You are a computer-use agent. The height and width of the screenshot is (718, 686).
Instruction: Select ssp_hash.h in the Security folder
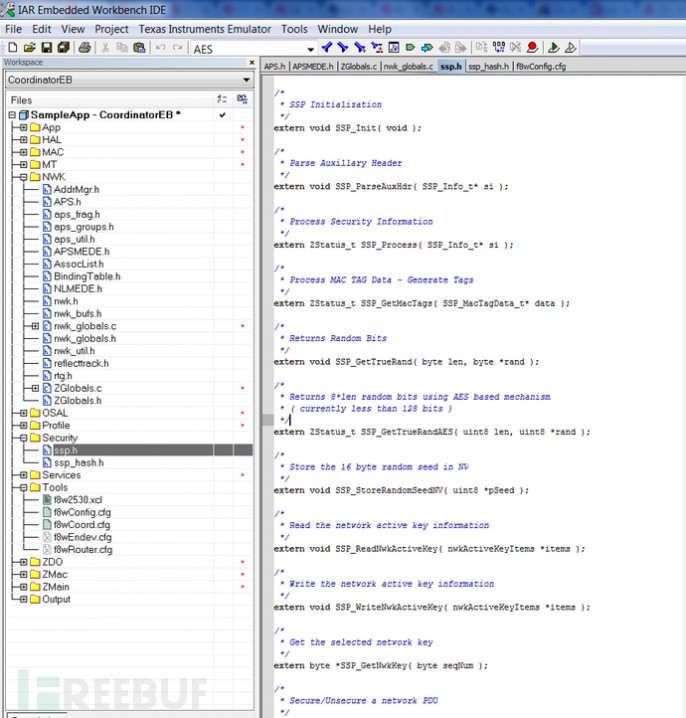coord(78,463)
